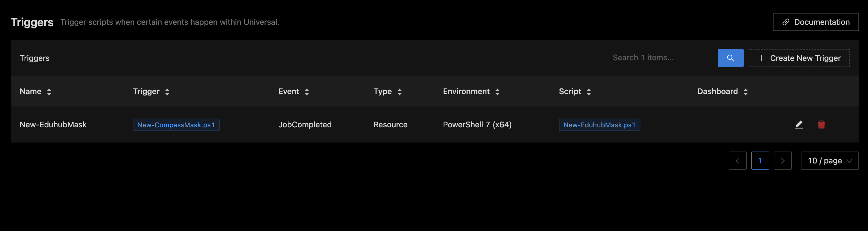Open the New-CompassMask.ps1 trigger link
Screen dimensions: 868x231
tap(176, 125)
